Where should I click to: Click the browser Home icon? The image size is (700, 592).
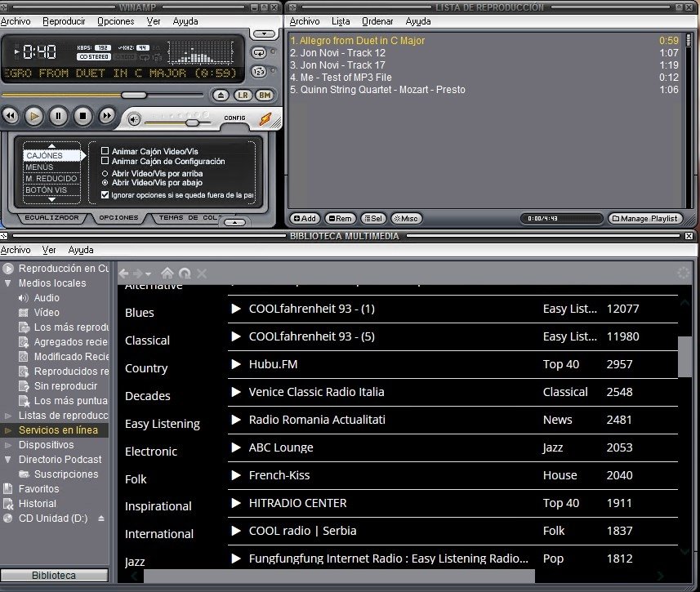pyautogui.click(x=167, y=273)
